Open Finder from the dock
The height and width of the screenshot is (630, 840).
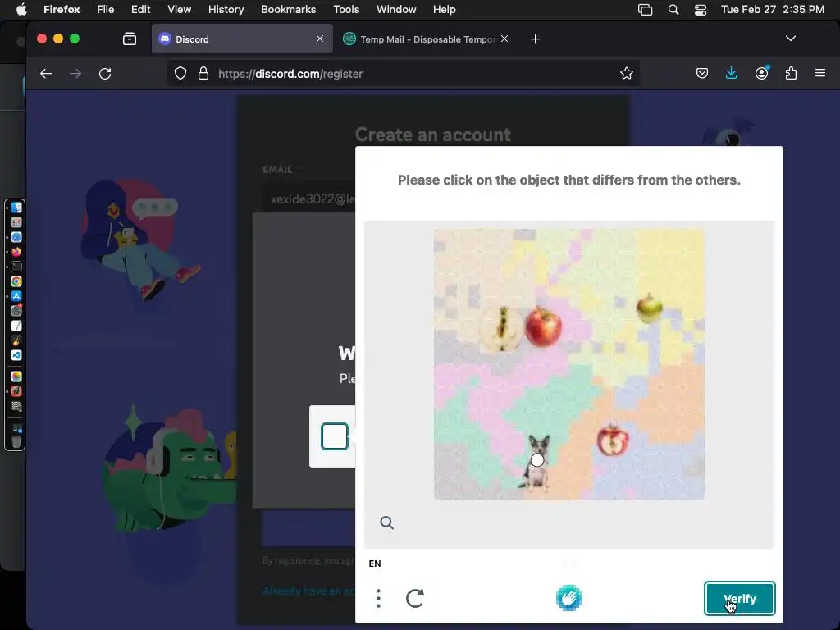coord(16,208)
